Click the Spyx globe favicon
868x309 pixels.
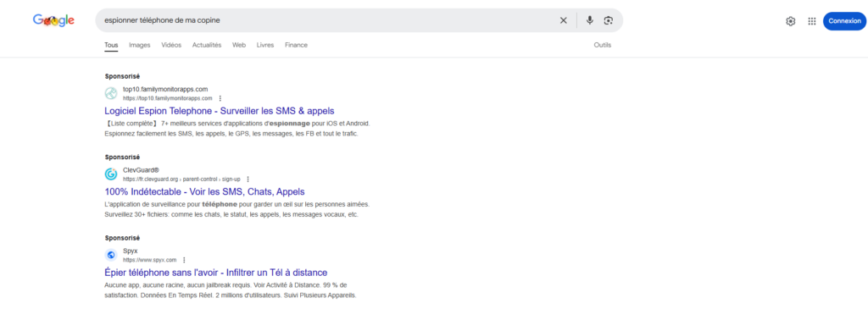point(111,255)
